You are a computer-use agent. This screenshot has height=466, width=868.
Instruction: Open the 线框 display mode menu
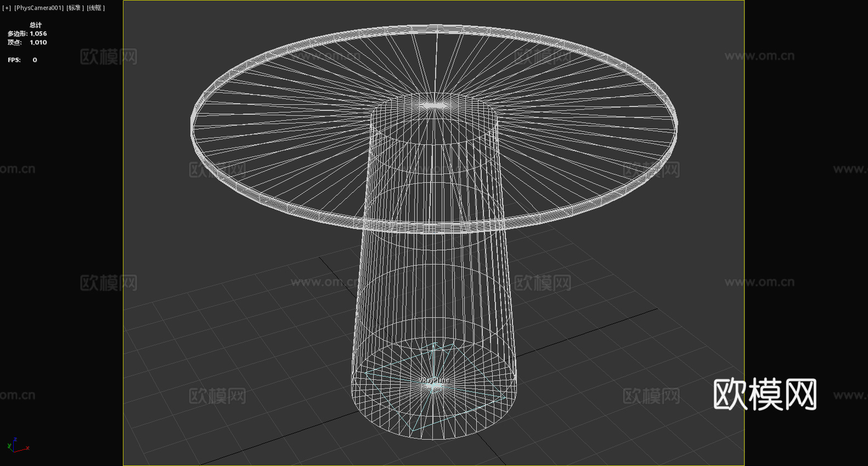tap(96, 8)
